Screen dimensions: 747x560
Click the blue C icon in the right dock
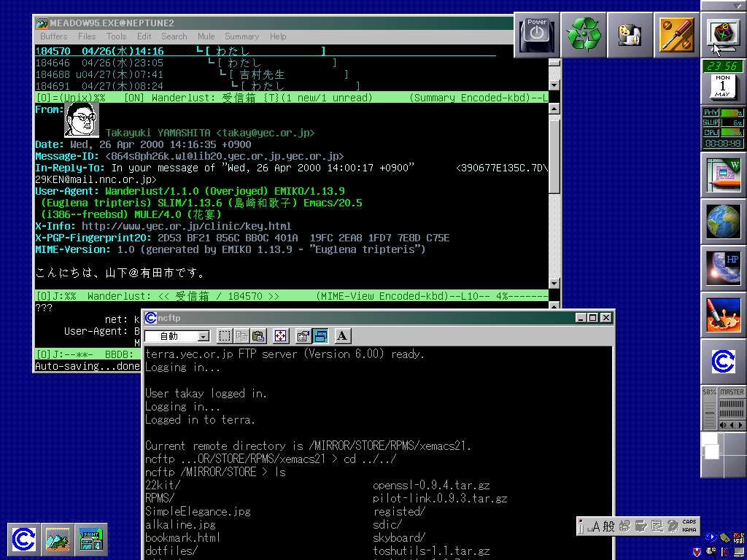(724, 362)
